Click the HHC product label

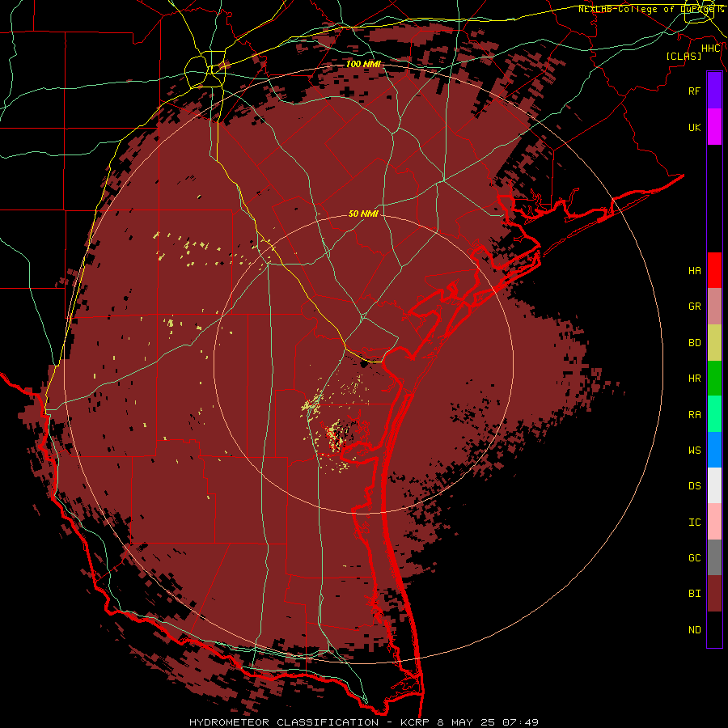pos(710,49)
